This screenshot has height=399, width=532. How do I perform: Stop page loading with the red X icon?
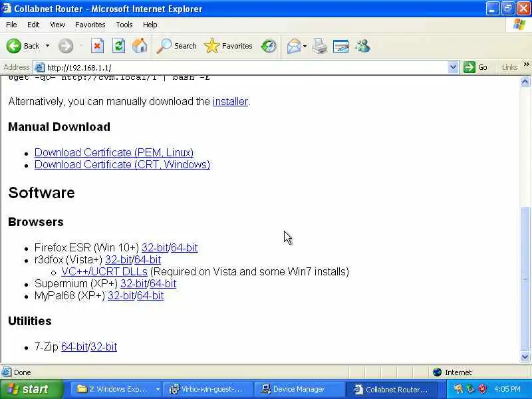tap(97, 46)
